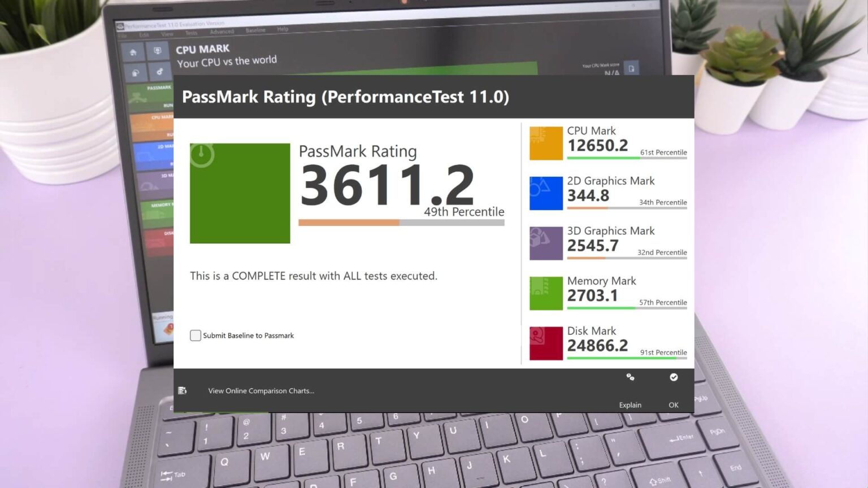Click the Home icon in the sidebar
Screen dimensions: 868x488
[133, 51]
